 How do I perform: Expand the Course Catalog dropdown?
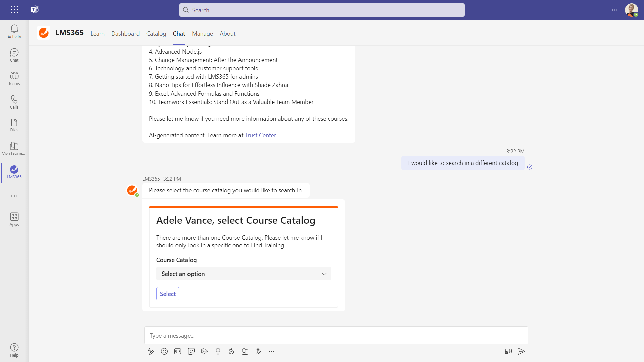tap(244, 274)
